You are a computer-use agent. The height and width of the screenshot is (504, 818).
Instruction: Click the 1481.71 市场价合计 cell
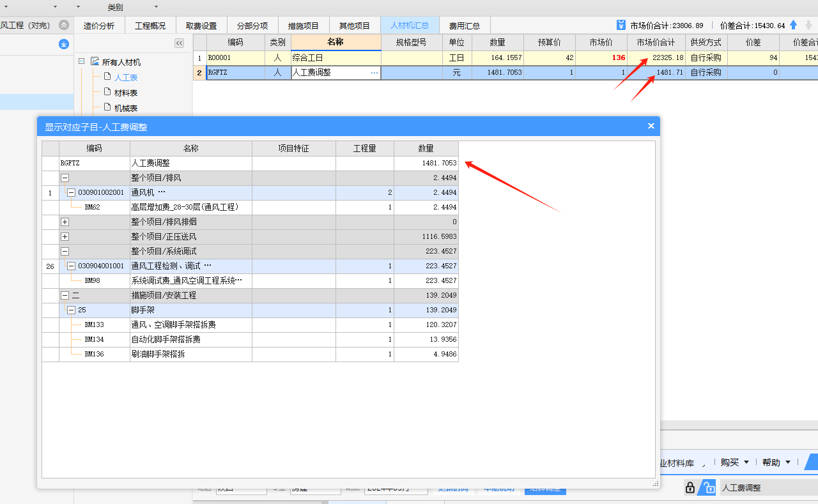click(x=656, y=73)
